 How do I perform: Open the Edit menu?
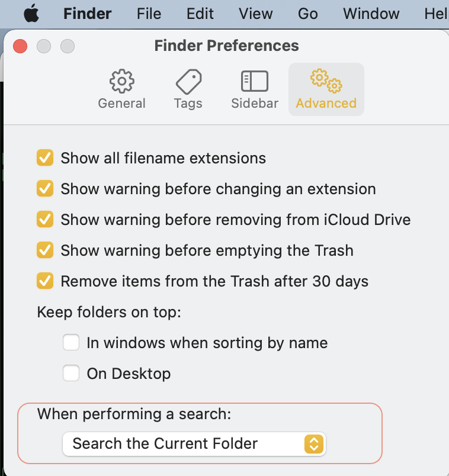click(x=200, y=14)
